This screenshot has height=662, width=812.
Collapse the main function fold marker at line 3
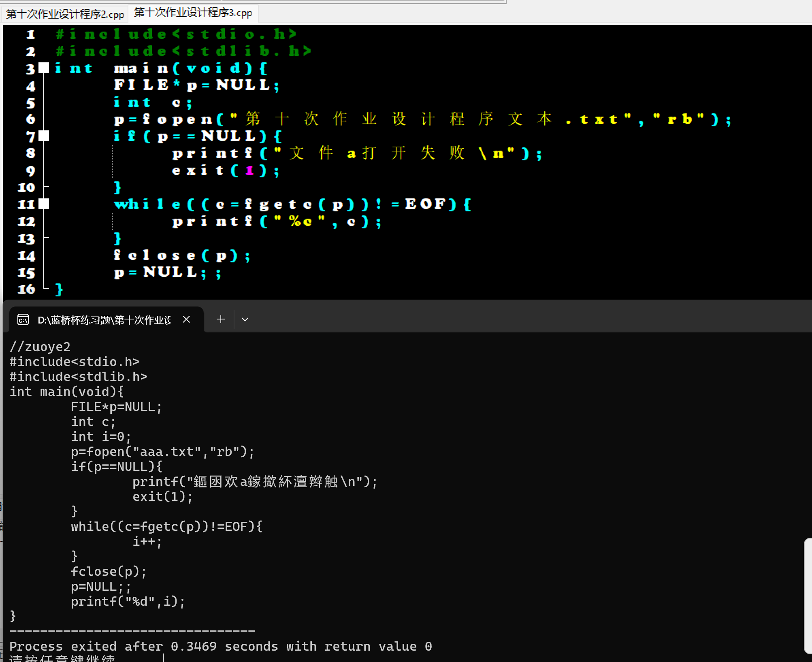(44, 68)
